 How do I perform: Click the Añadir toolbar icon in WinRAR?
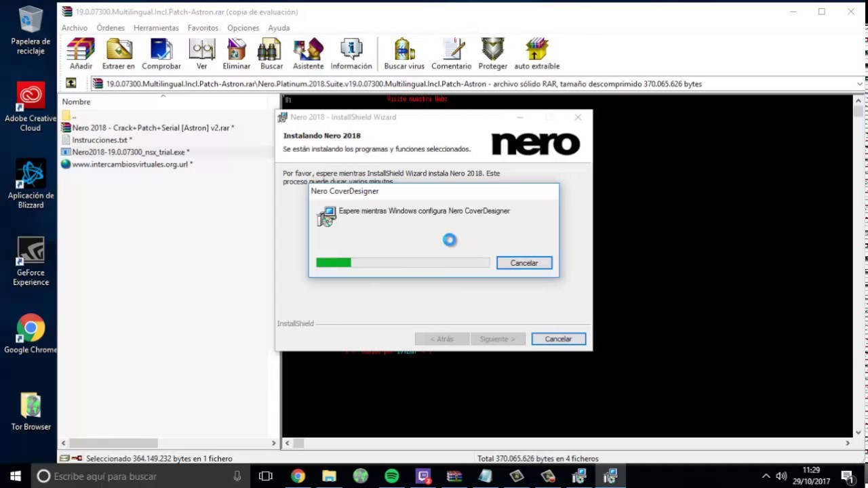[x=81, y=54]
